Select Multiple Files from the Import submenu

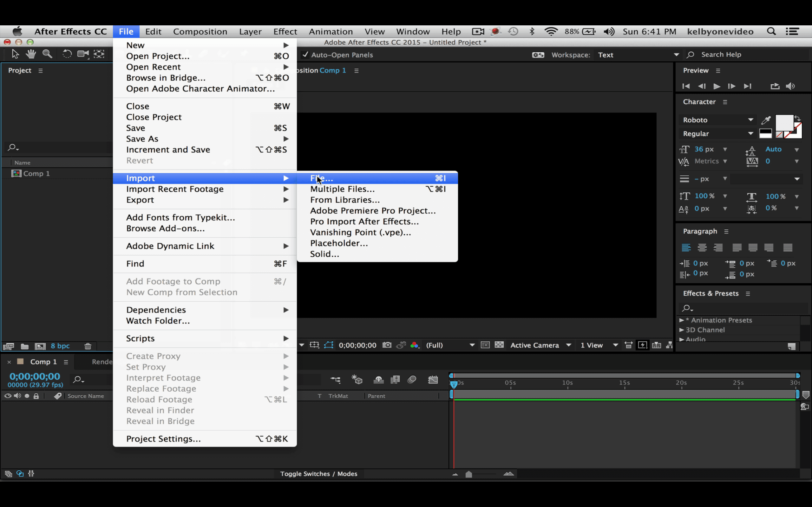coord(342,189)
